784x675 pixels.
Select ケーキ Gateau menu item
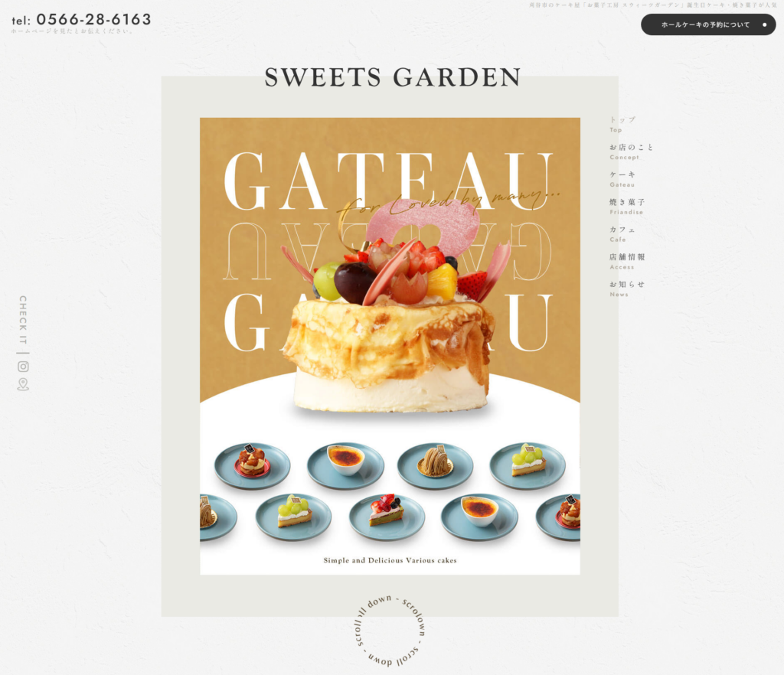click(x=622, y=179)
